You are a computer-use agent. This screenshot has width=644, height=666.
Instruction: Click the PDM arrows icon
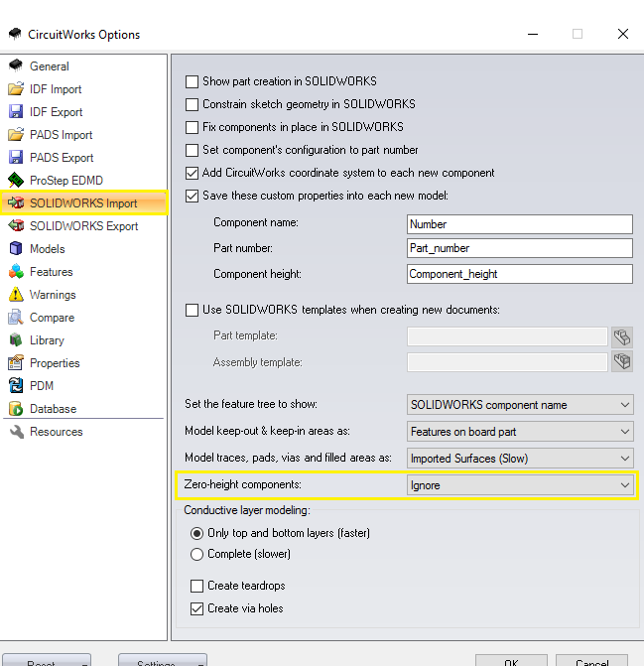coord(16,386)
